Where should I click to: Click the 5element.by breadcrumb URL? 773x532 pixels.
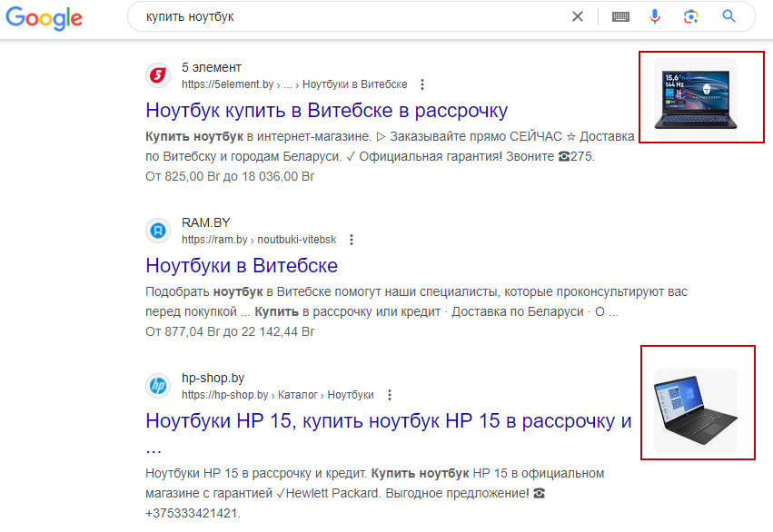click(294, 84)
